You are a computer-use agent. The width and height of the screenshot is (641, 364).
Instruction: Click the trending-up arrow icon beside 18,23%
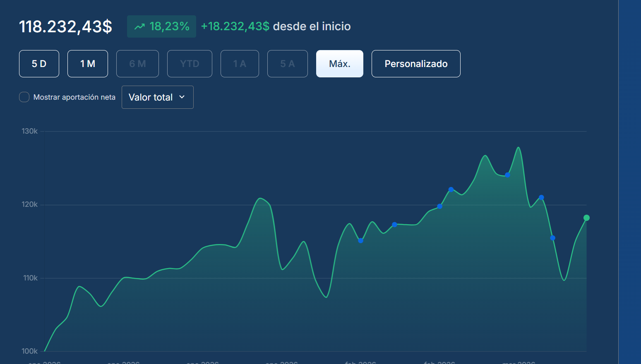pyautogui.click(x=139, y=26)
